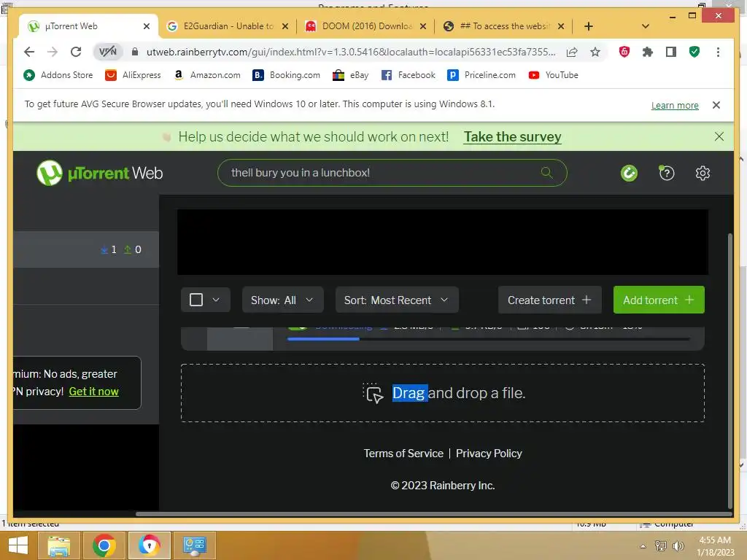Screen dimensions: 747x560
Task: Open the Addons Store bookmark
Action: [58, 75]
